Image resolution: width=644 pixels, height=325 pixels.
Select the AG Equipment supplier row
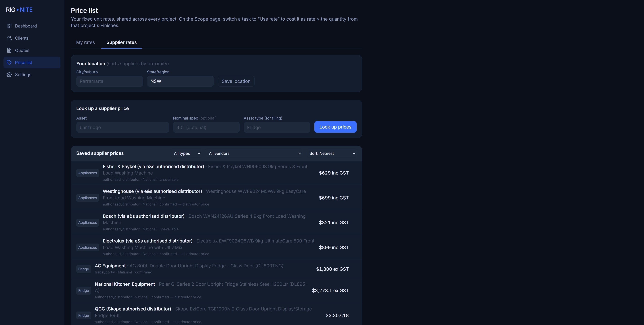(x=216, y=269)
